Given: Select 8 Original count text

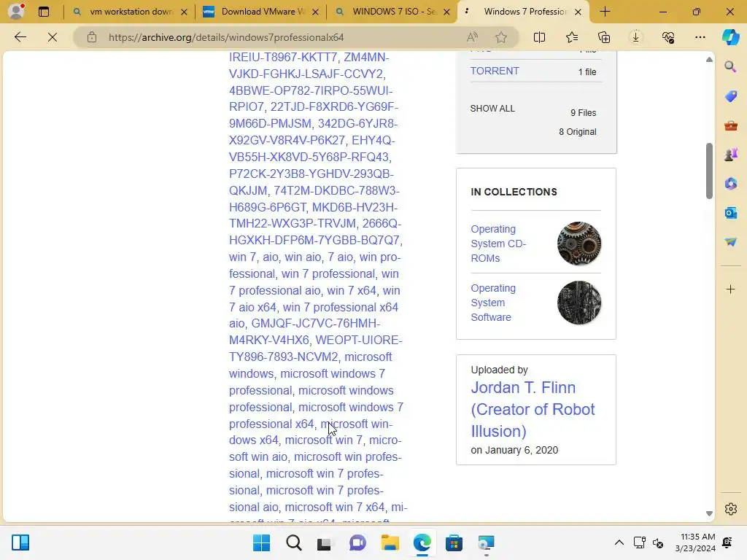Looking at the screenshot, I should tap(578, 132).
